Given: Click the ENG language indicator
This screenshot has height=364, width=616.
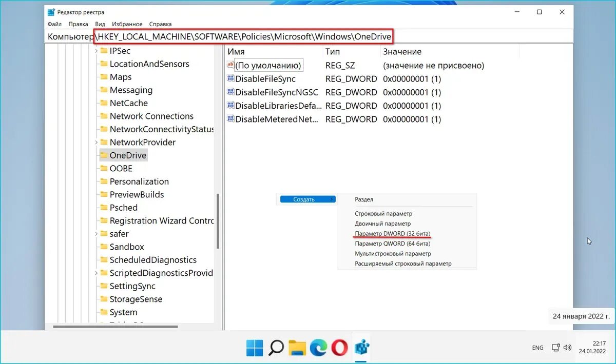Looking at the screenshot, I should click(x=537, y=348).
